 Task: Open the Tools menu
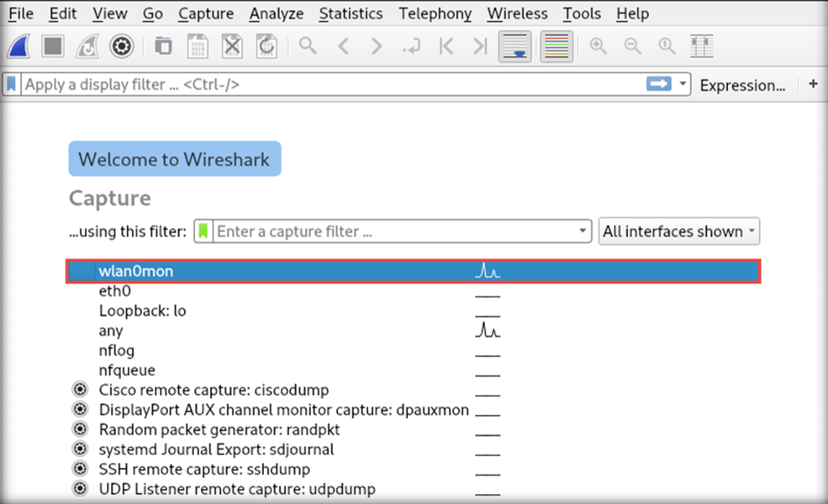click(582, 13)
